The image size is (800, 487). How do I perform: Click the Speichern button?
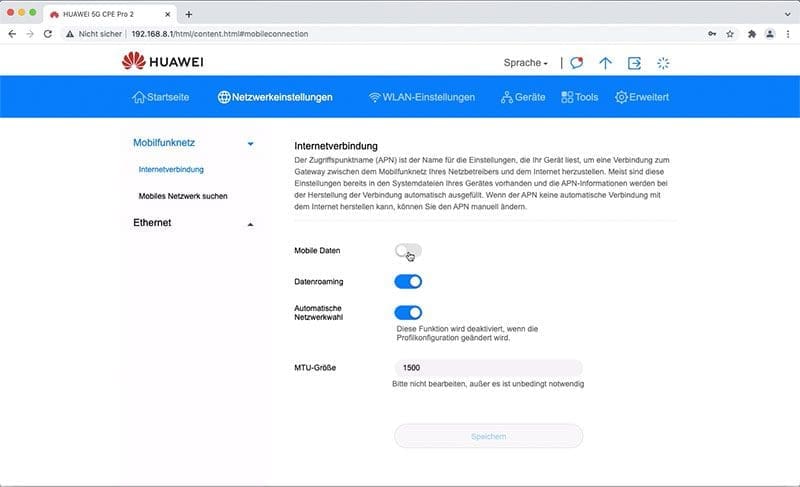[x=488, y=436]
